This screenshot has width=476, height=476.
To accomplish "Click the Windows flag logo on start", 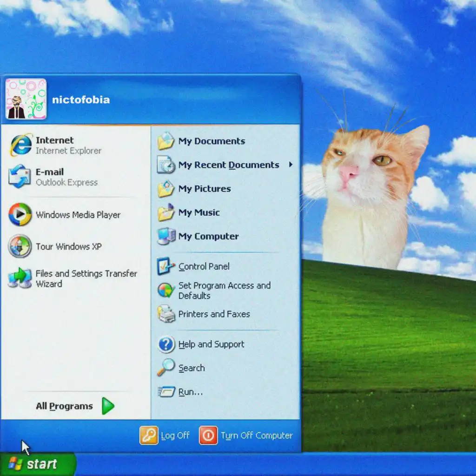I will (15, 464).
